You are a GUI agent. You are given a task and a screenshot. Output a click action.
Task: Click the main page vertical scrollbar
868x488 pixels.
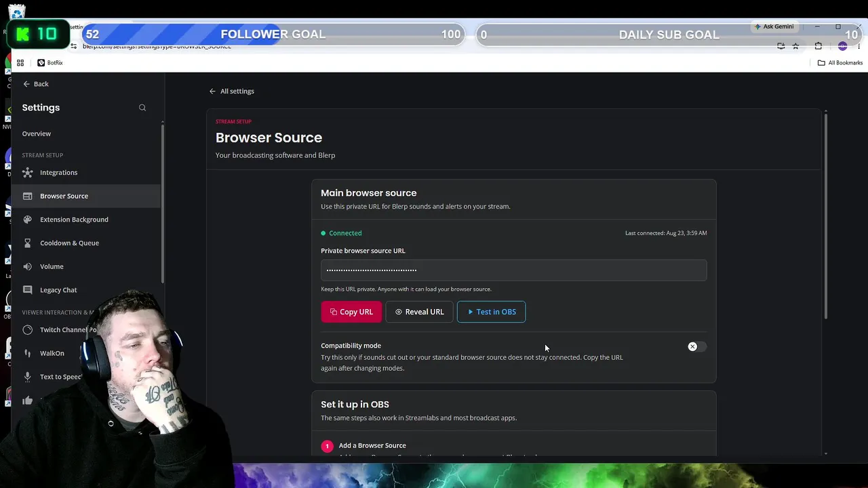[x=825, y=217]
